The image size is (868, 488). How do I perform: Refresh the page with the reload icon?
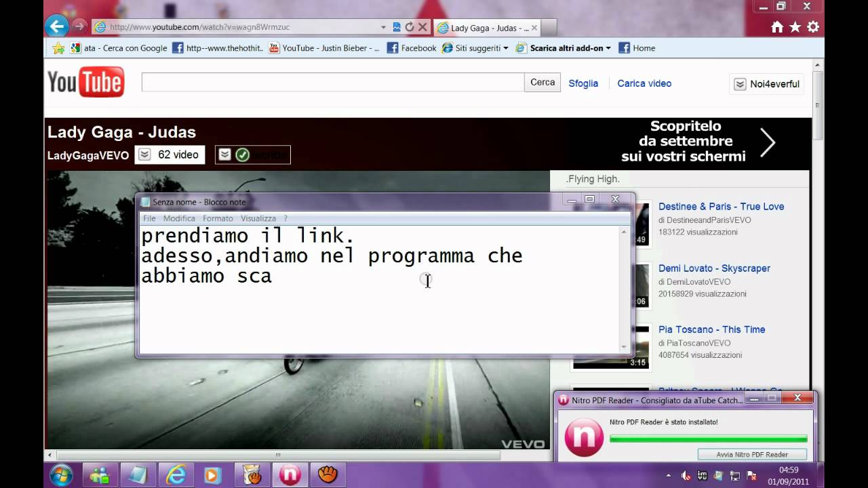pyautogui.click(x=410, y=27)
